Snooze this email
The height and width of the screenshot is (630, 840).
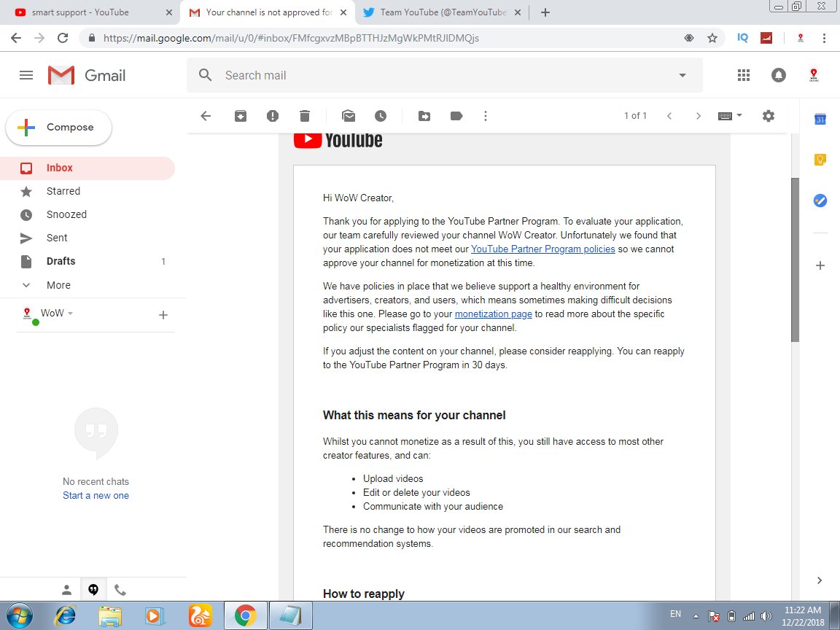pos(381,116)
